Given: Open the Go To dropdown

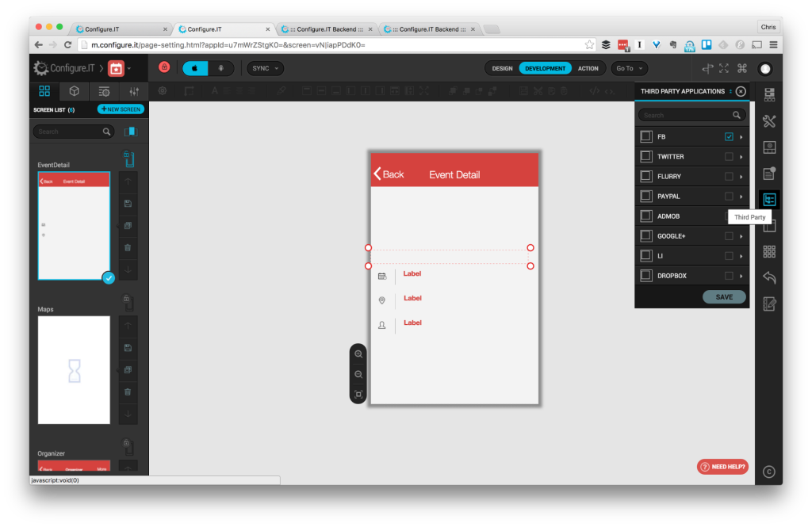Looking at the screenshot, I should (629, 68).
